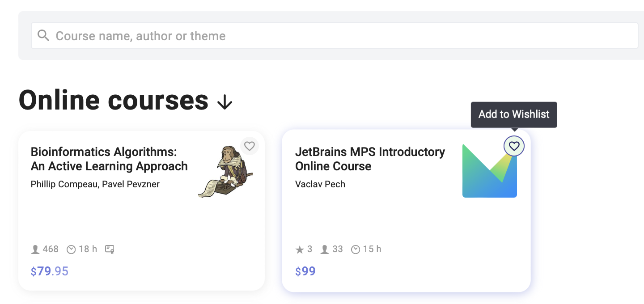Viewport: 644px width, 304px height.
Task: Click the learners icon showing 468
Action: pos(35,249)
